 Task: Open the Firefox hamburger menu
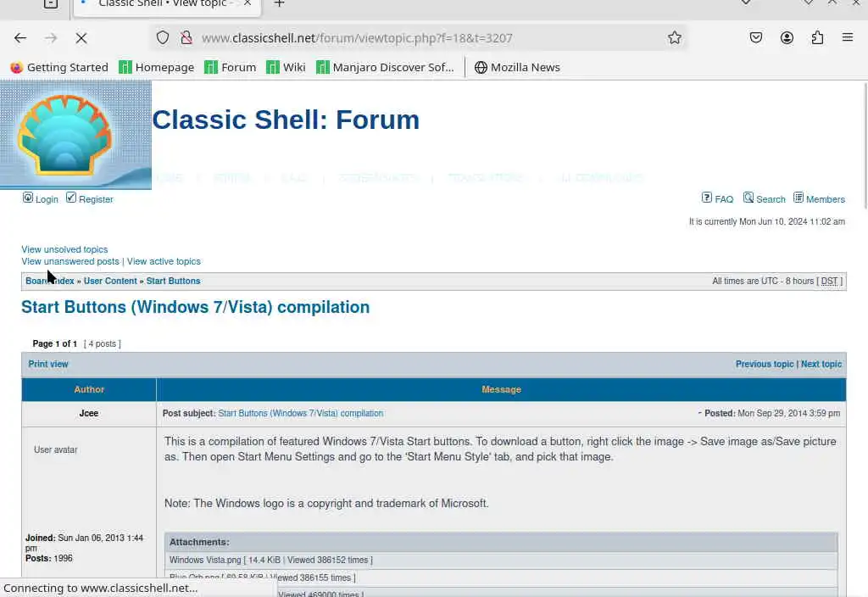point(848,37)
